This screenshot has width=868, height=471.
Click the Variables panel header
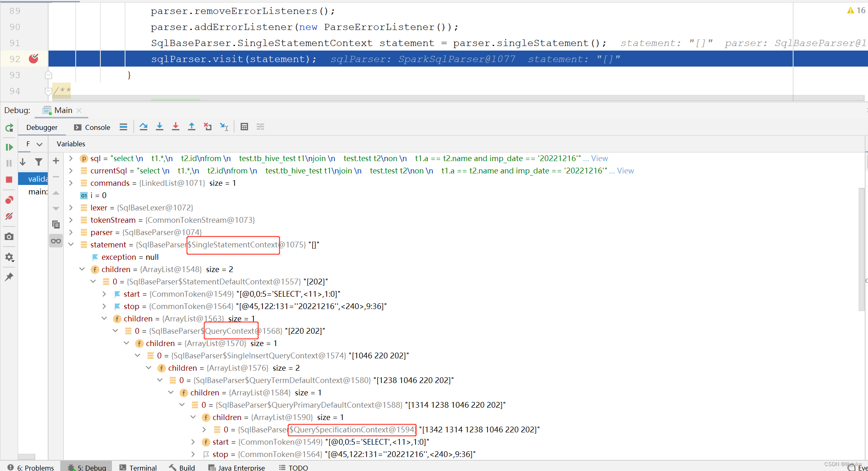[x=71, y=144]
